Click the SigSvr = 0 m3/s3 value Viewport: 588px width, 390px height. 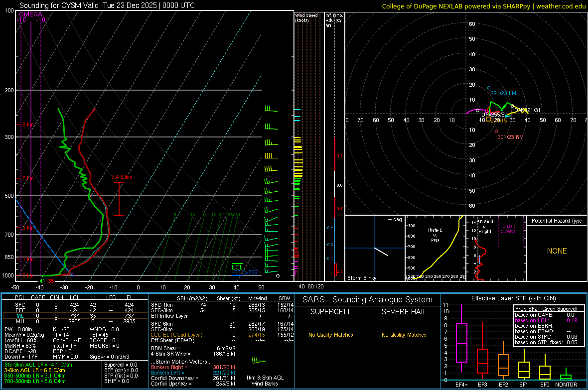[x=110, y=357]
